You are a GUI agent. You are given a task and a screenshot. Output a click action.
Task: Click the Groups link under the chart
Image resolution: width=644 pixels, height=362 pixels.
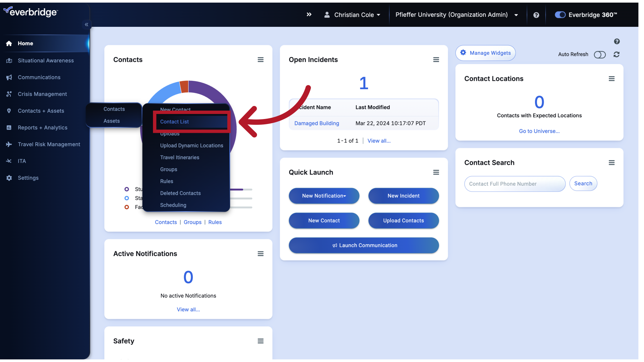[193, 222]
